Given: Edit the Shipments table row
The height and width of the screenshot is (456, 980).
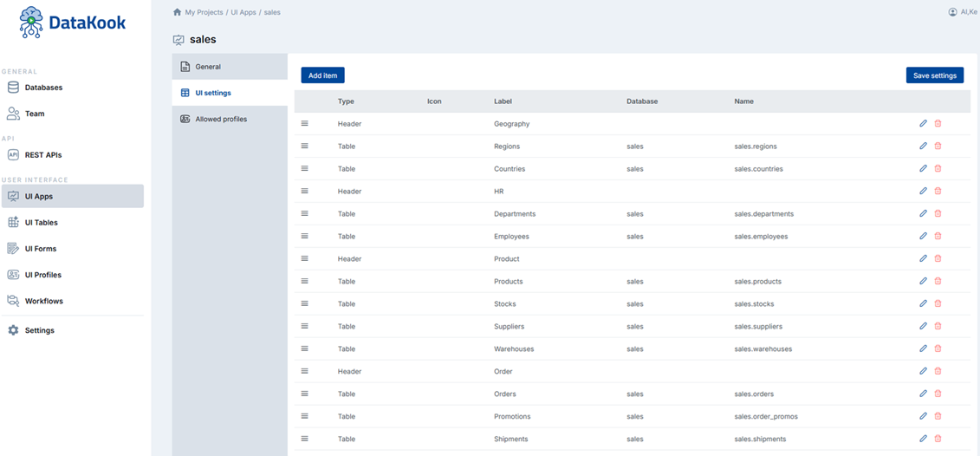Looking at the screenshot, I should [923, 439].
